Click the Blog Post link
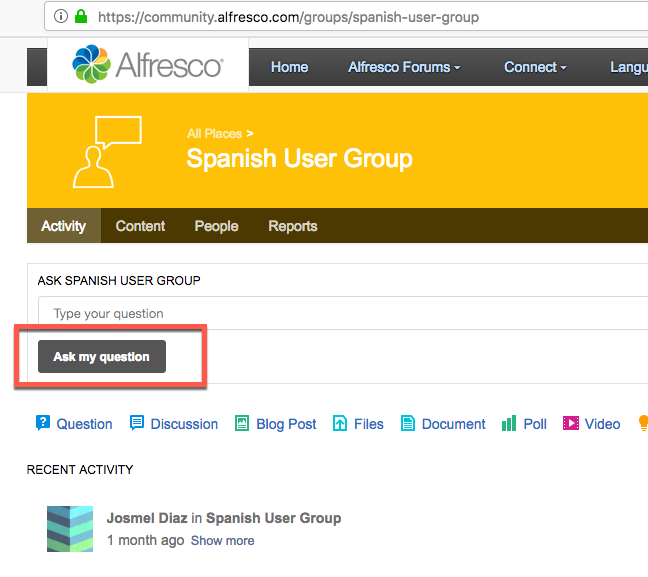648x577 pixels. click(x=286, y=424)
